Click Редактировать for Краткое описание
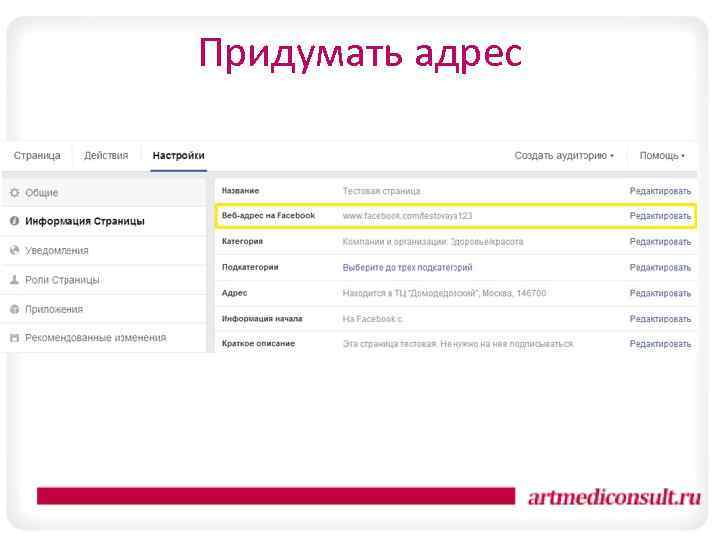The image size is (720, 540). (660, 343)
